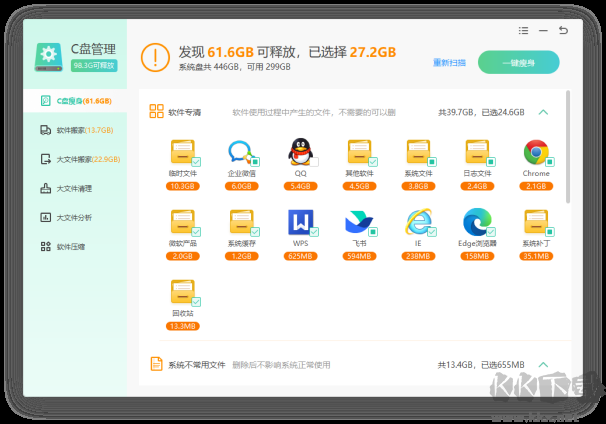Screen dimensions: 606x424
Task: Toggle checkbox on 回收站
Action: click(x=196, y=301)
